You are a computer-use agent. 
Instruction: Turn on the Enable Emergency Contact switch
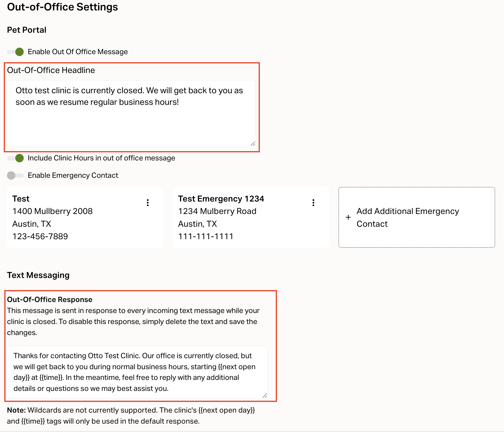click(x=15, y=175)
